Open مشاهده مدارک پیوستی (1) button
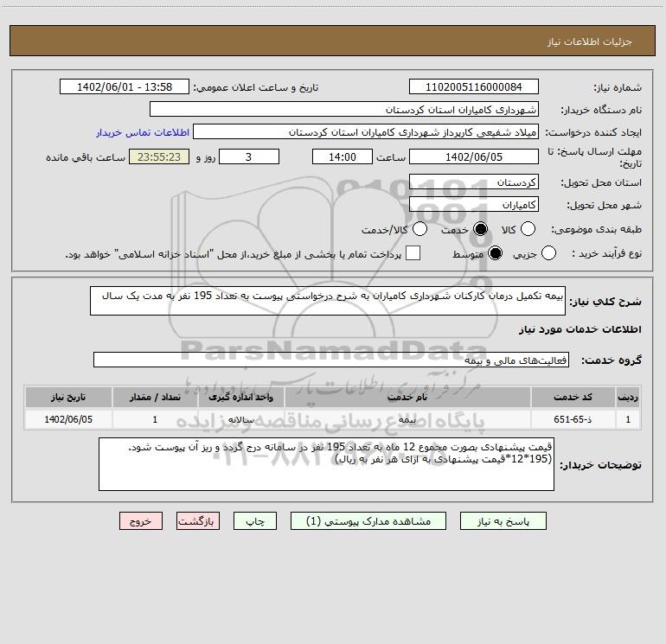Image resolution: width=666 pixels, height=644 pixels. (368, 521)
